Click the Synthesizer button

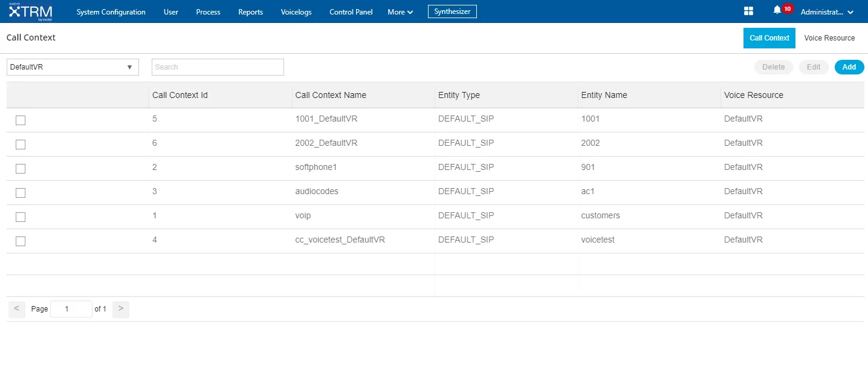click(x=452, y=11)
